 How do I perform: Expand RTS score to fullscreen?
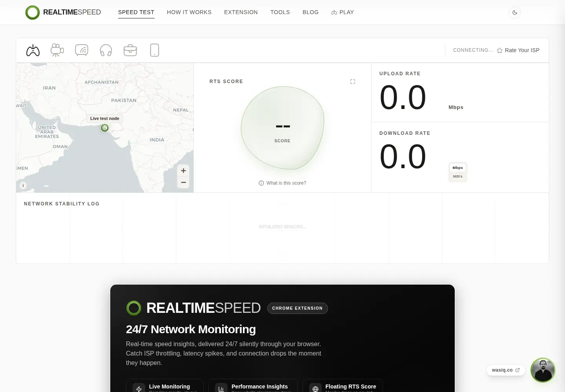click(x=353, y=82)
